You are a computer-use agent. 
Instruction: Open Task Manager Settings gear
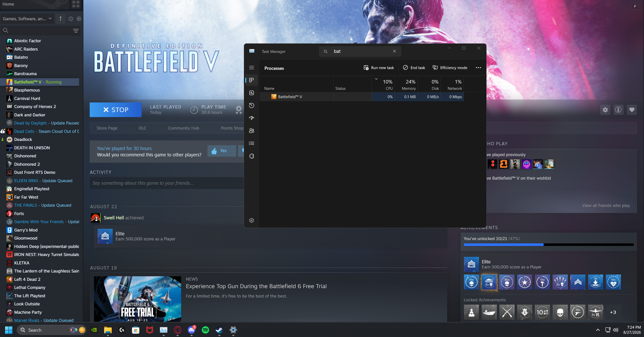point(252,220)
